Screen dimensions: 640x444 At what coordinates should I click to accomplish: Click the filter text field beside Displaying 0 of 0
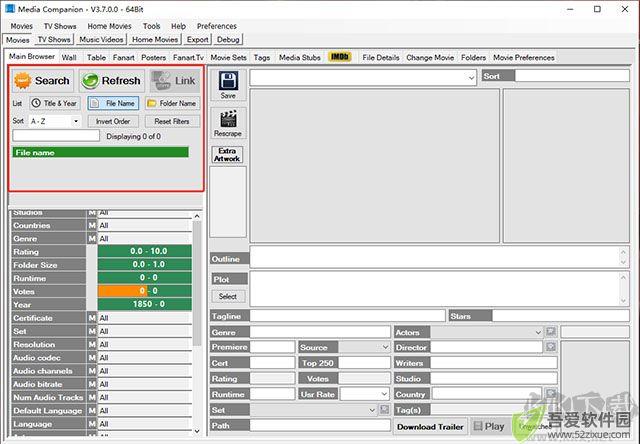click(x=56, y=135)
